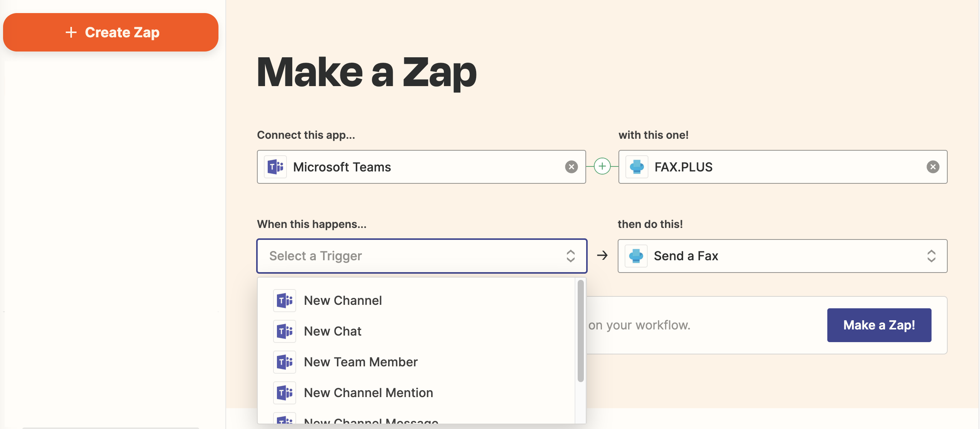Click the Create Zap button
This screenshot has width=980, height=429.
pos(111,32)
